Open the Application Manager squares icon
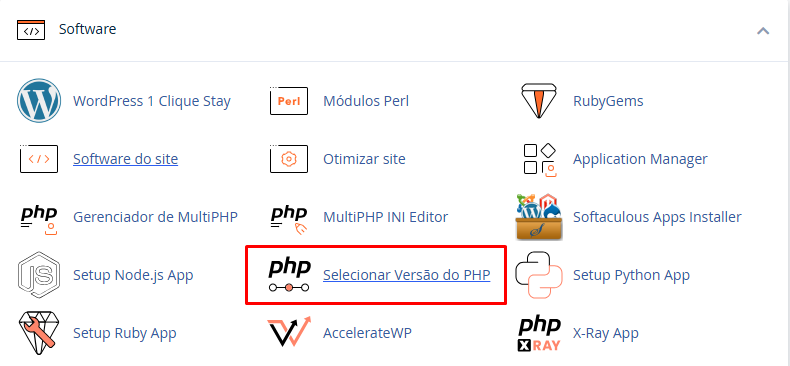The image size is (790, 366). pos(539,159)
